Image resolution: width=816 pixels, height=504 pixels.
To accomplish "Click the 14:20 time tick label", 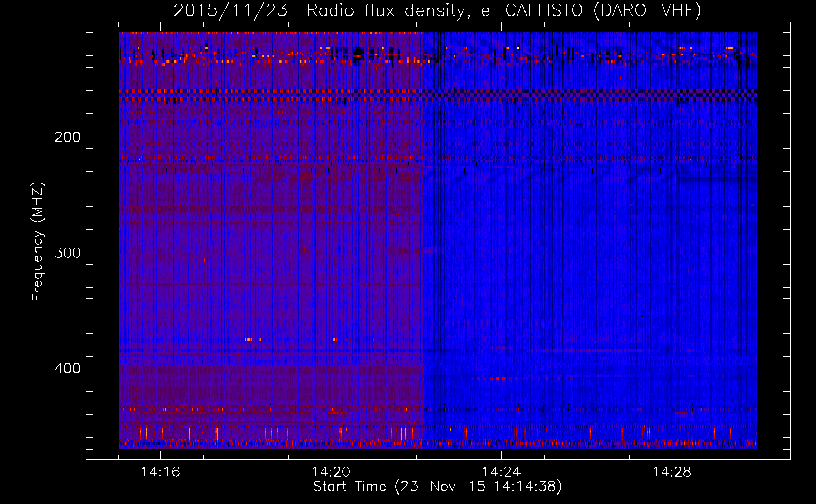I will 331,472.
